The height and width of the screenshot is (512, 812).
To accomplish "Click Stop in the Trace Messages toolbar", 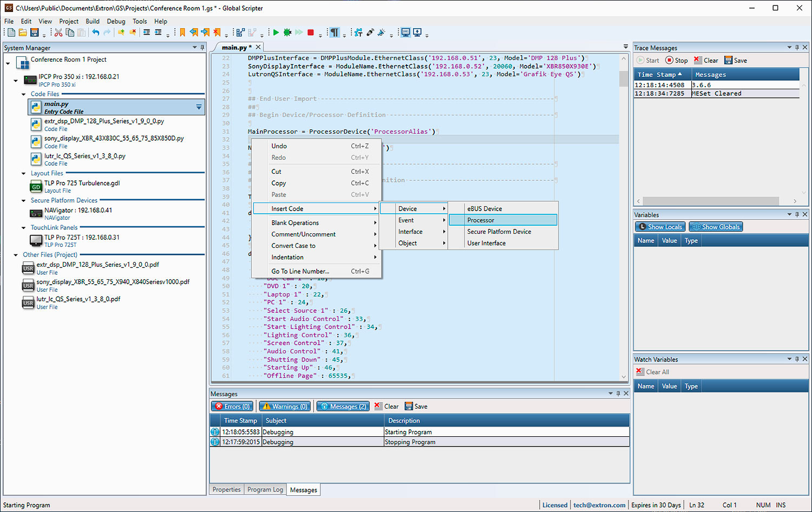I will [x=676, y=60].
